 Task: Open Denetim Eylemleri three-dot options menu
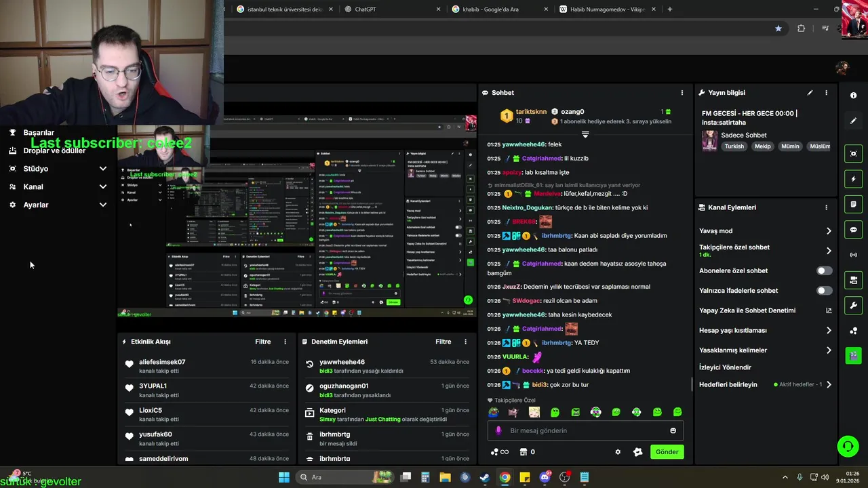(x=465, y=342)
